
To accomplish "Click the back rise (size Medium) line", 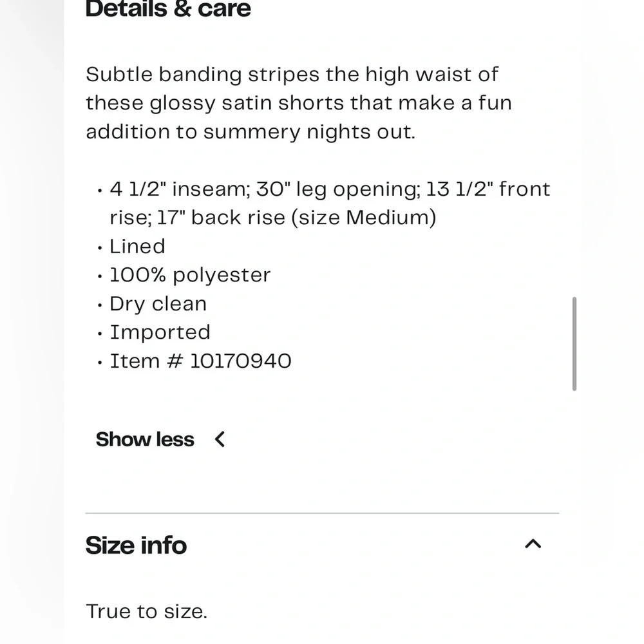I will coord(272,218).
